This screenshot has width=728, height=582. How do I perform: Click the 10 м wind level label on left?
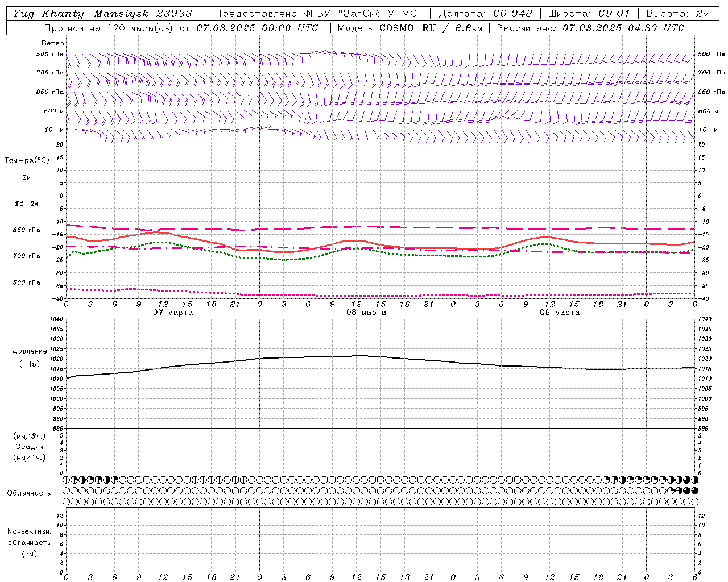pos(54,130)
